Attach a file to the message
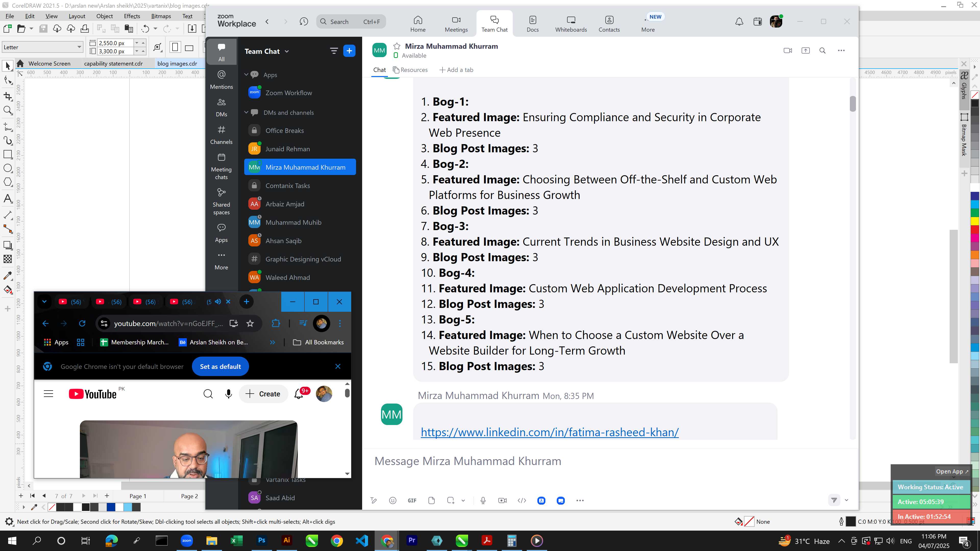Screen dimensions: 980x551 [431, 500]
